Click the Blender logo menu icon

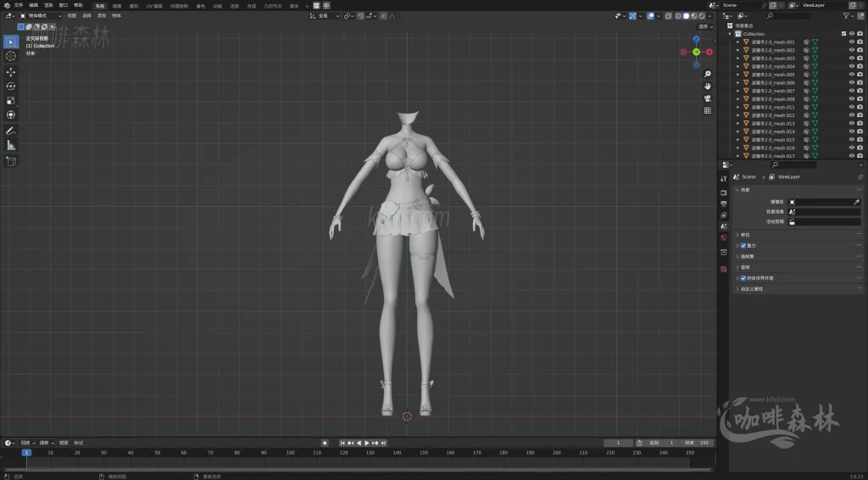[7, 5]
